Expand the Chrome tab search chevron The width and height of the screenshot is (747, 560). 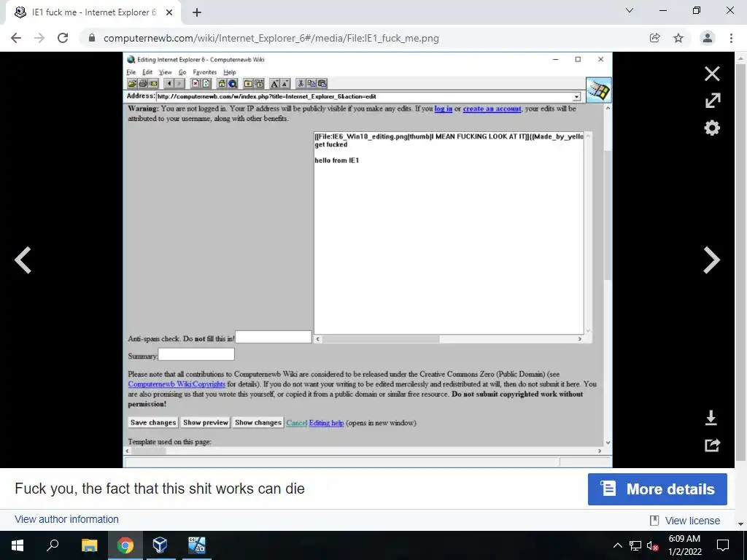point(630,10)
